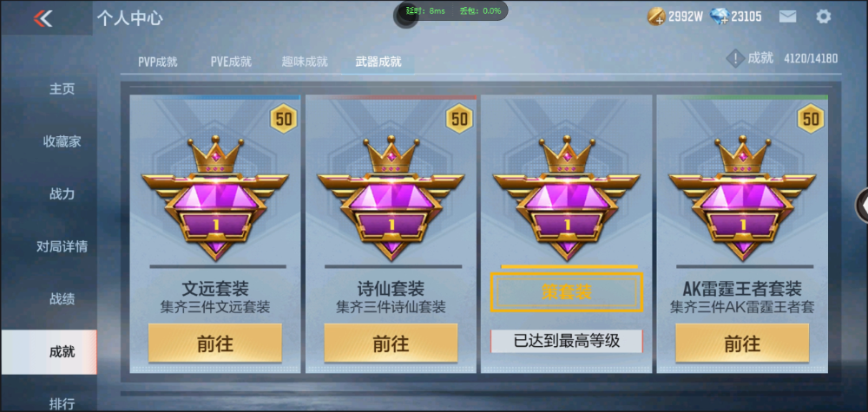This screenshot has height=412, width=868.
Task: Tap the gold coin plus icon
Action: coord(656,16)
